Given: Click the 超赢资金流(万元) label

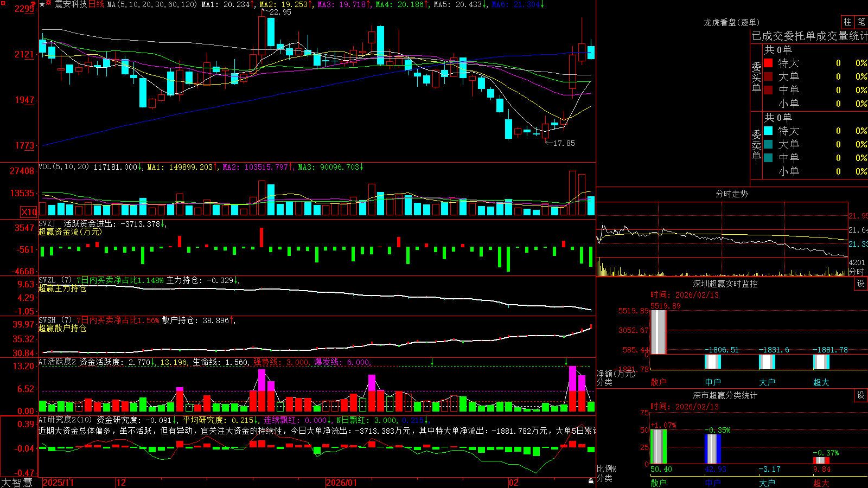Looking at the screenshot, I should 70,232.
